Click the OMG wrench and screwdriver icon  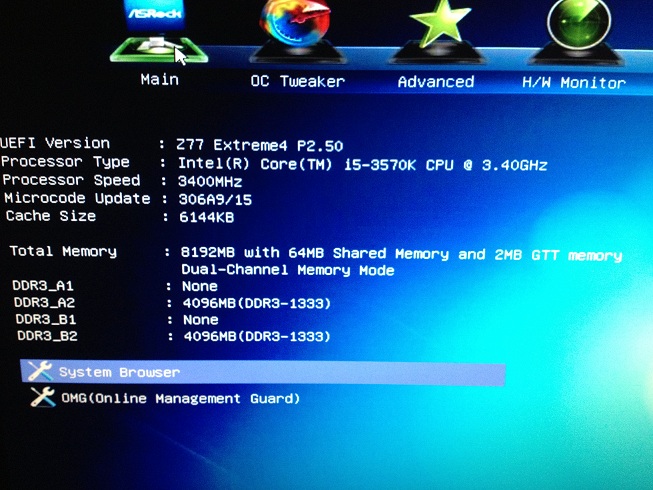pyautogui.click(x=42, y=397)
